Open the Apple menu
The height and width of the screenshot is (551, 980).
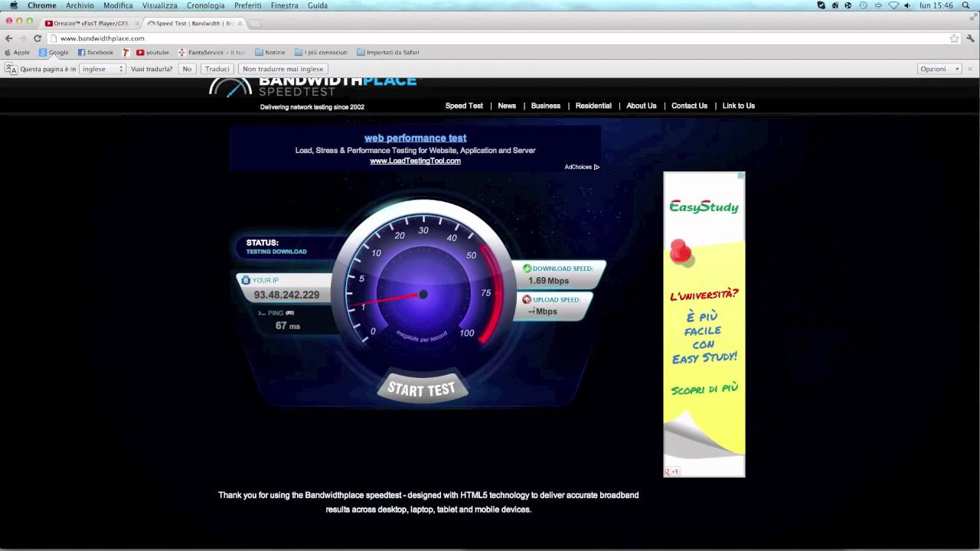coord(13,5)
